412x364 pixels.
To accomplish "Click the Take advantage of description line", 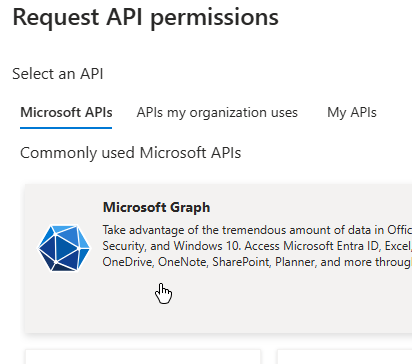I will [x=257, y=230].
